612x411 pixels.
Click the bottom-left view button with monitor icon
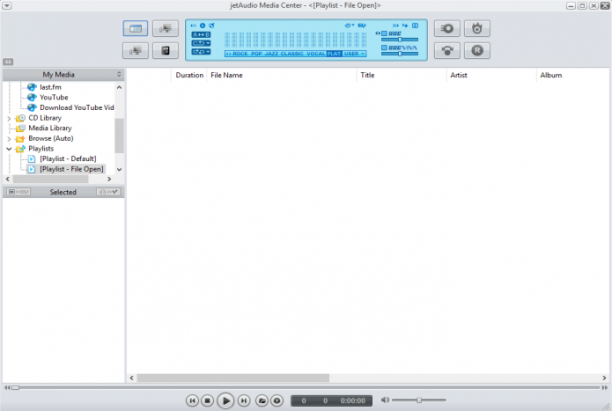pyautogui.click(x=135, y=51)
